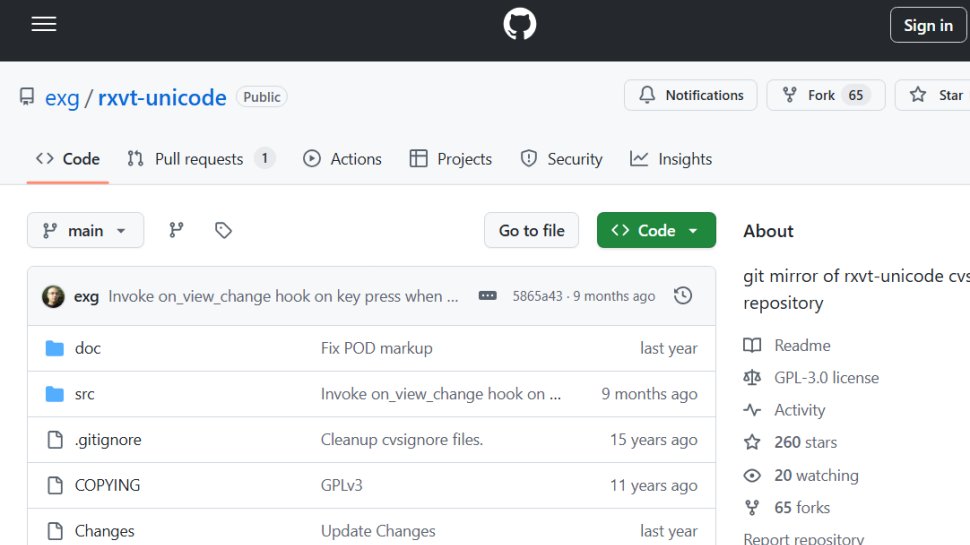Viewport: 970px width, 545px height.
Task: Click the Go to file button
Action: 531,230
